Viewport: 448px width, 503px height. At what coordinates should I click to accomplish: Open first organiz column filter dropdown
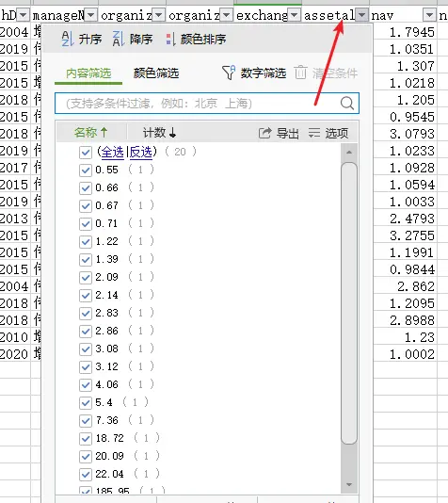(x=159, y=15)
